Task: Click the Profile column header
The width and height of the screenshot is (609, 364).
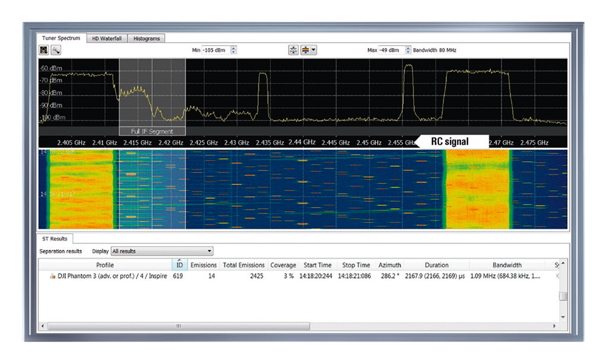Action: pyautogui.click(x=105, y=265)
